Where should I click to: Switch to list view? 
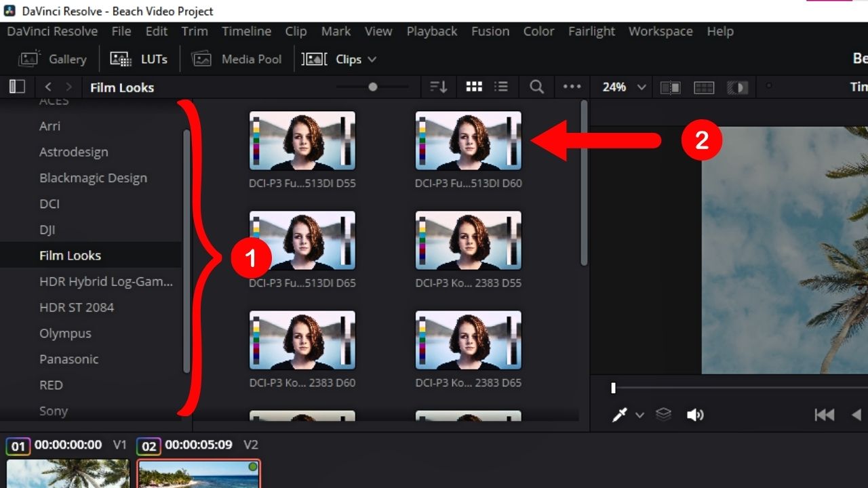[501, 87]
